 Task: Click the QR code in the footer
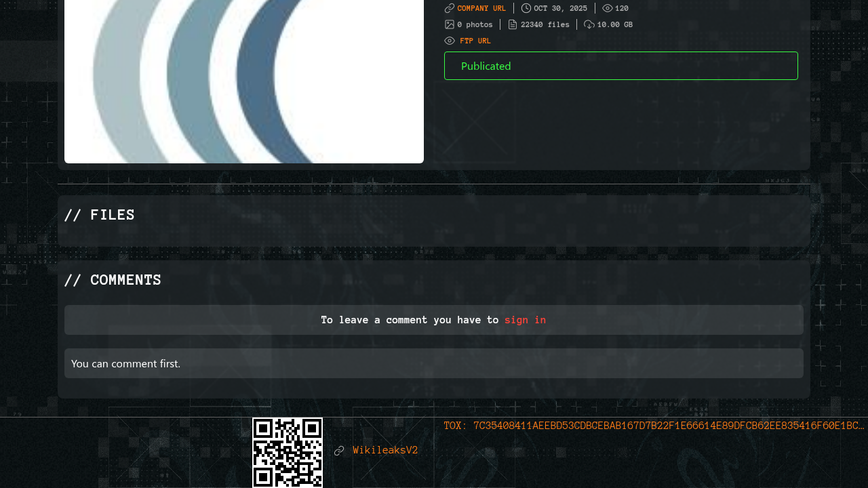[x=288, y=452]
